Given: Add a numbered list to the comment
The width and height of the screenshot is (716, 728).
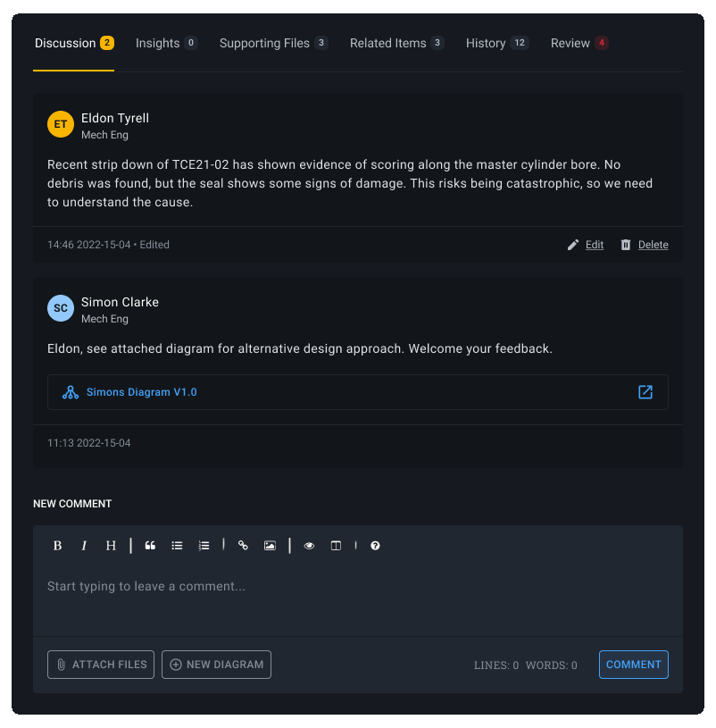Looking at the screenshot, I should (204, 546).
